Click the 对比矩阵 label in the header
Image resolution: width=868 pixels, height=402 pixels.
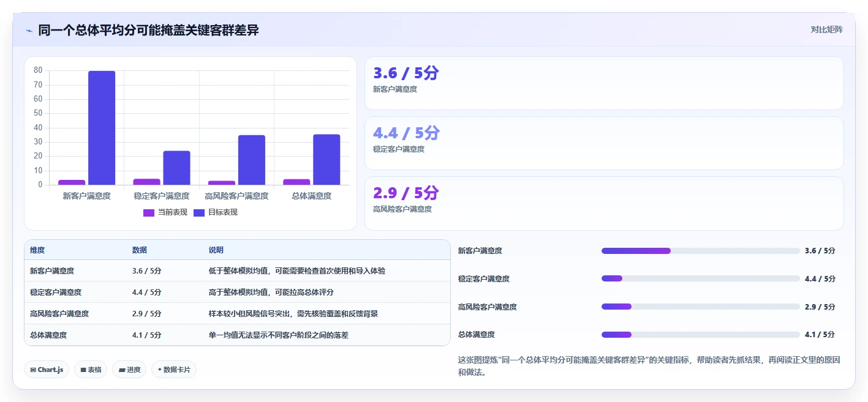[826, 29]
